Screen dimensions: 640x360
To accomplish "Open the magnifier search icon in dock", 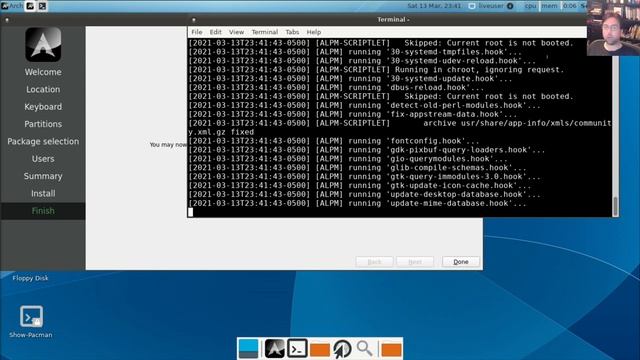I will click(364, 349).
